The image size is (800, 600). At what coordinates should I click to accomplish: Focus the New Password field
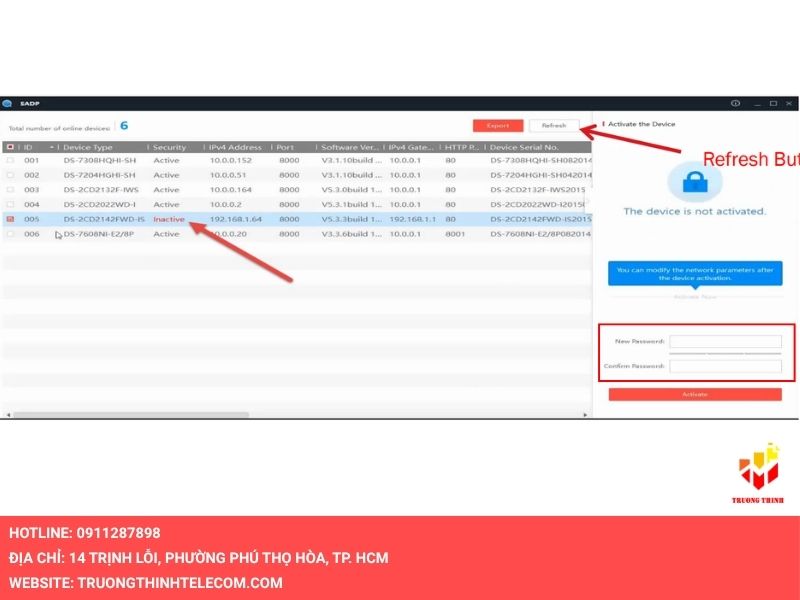[x=725, y=341]
